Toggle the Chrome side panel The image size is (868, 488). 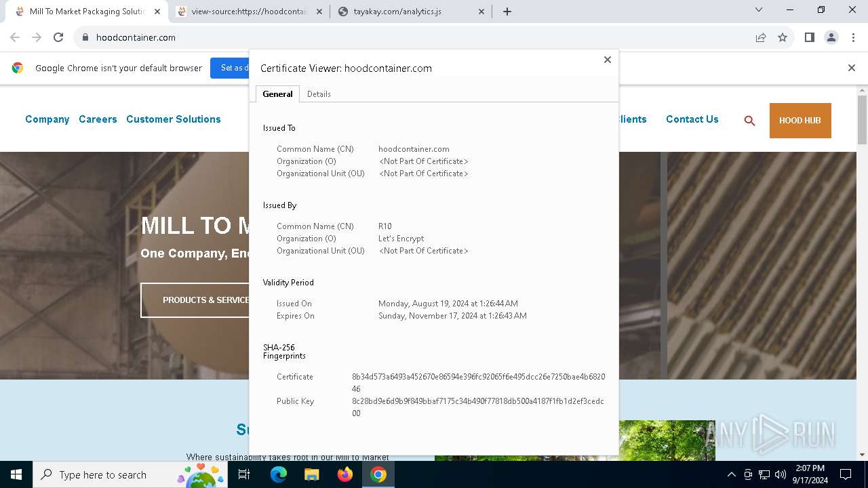[x=809, y=37]
